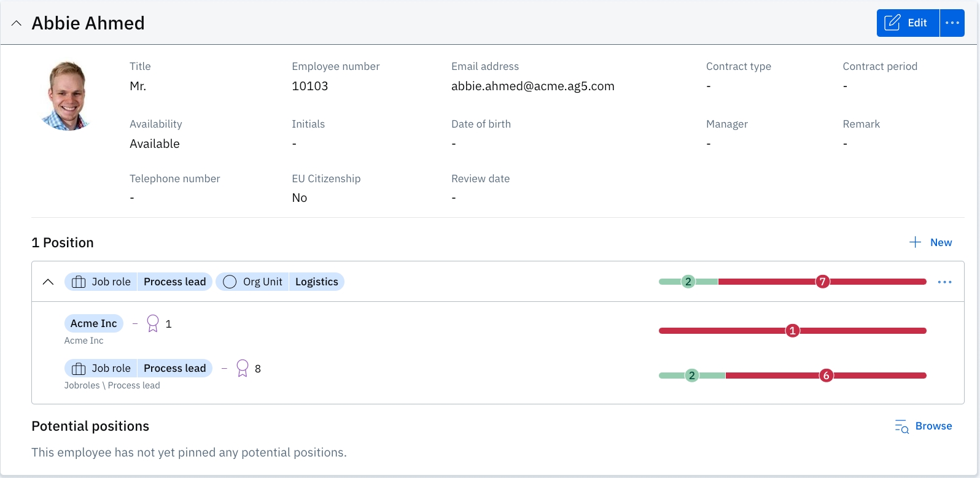Image resolution: width=980 pixels, height=478 pixels.
Task: Click the red 1 marker on the Acme Inc bar
Action: click(x=792, y=331)
